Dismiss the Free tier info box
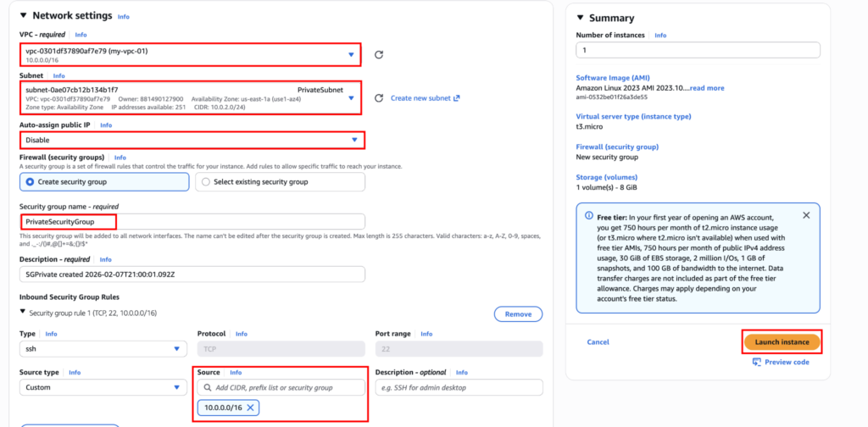The height and width of the screenshot is (427, 868). [x=805, y=216]
